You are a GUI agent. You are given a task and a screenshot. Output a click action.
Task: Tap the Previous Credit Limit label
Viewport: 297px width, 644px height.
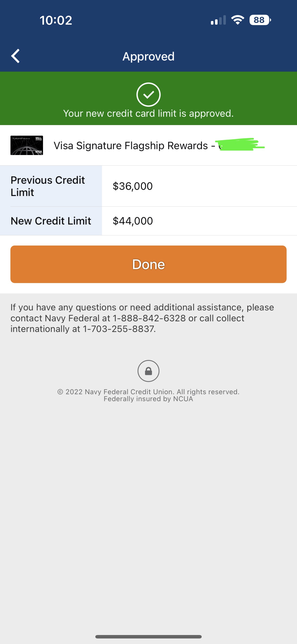coord(48,186)
